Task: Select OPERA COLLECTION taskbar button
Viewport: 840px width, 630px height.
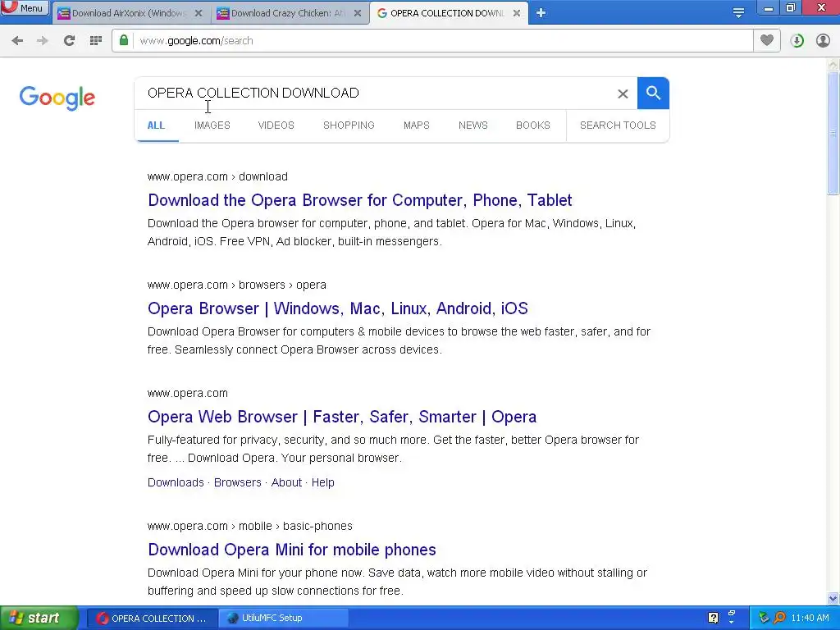Action: pos(152,619)
